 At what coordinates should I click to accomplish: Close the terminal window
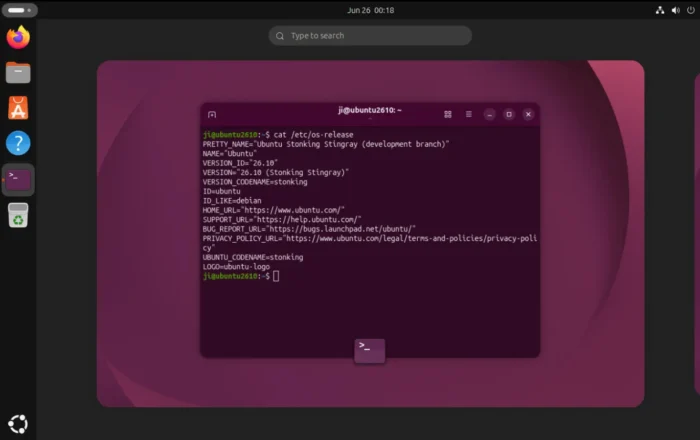[x=528, y=115]
